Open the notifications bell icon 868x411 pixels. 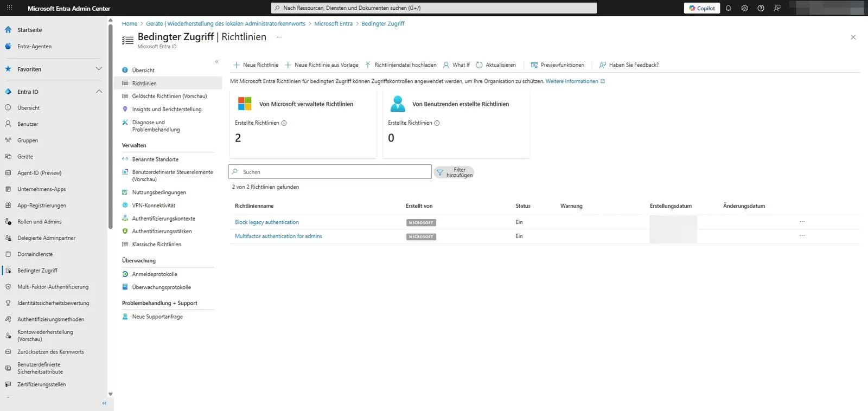pyautogui.click(x=728, y=8)
